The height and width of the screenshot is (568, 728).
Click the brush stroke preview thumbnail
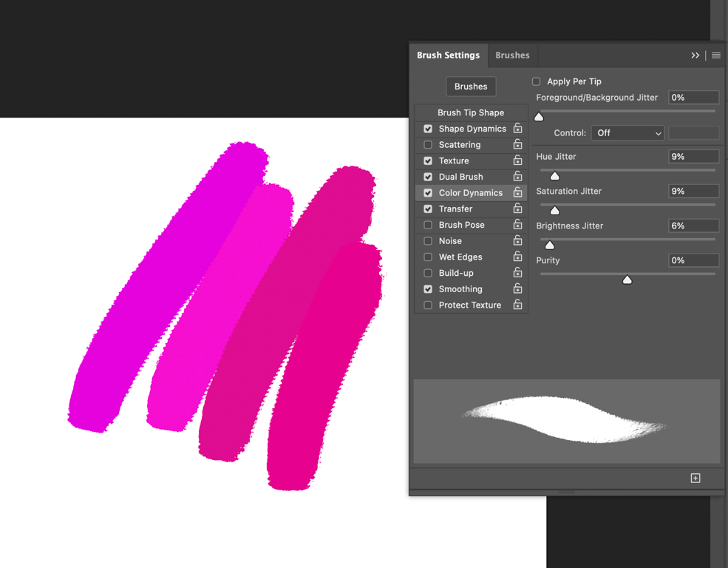coord(566,421)
